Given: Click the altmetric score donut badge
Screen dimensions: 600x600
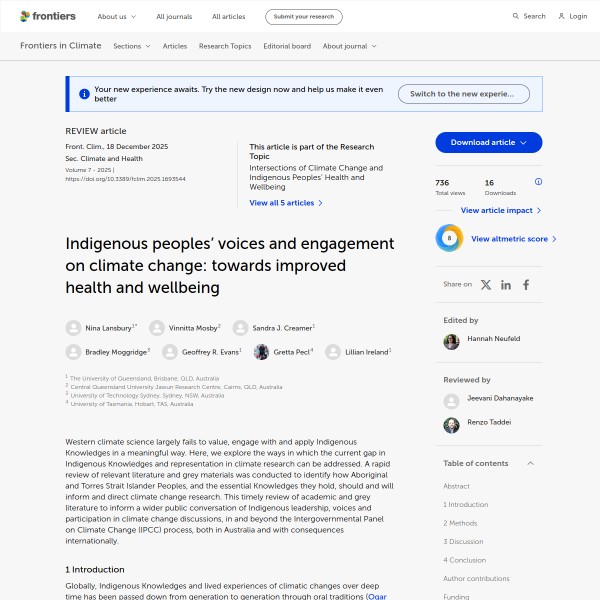Looking at the screenshot, I should 449,239.
